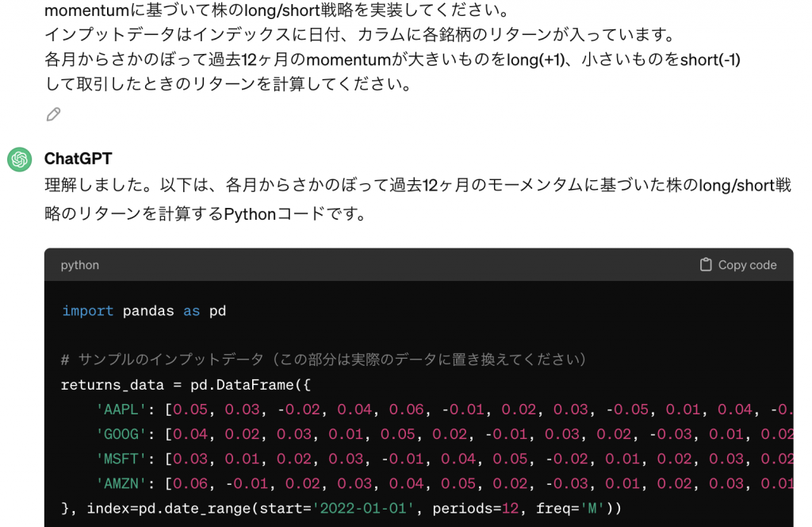
Task: Click the green ChatGPT avatar logo
Action: tap(20, 159)
